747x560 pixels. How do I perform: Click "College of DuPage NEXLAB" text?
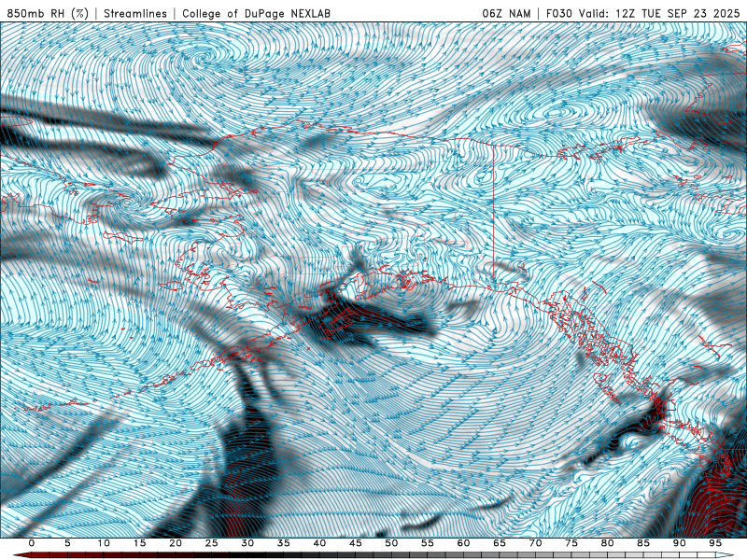pyautogui.click(x=256, y=13)
